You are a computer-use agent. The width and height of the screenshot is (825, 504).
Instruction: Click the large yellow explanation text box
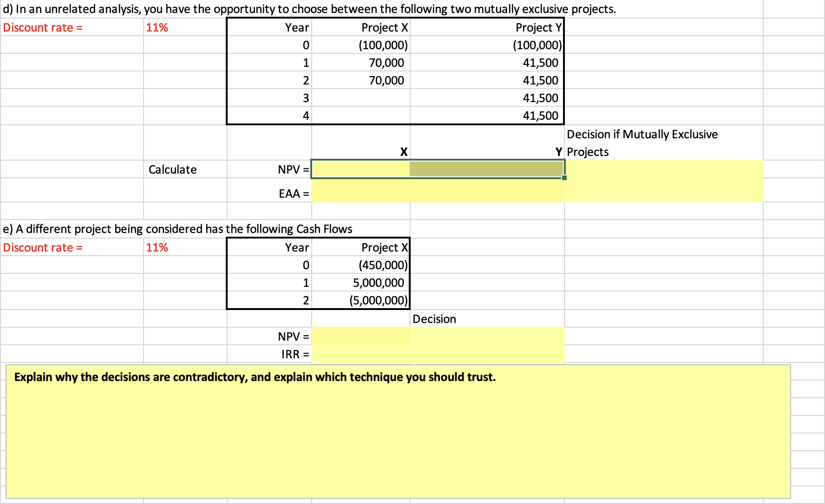pos(398,432)
